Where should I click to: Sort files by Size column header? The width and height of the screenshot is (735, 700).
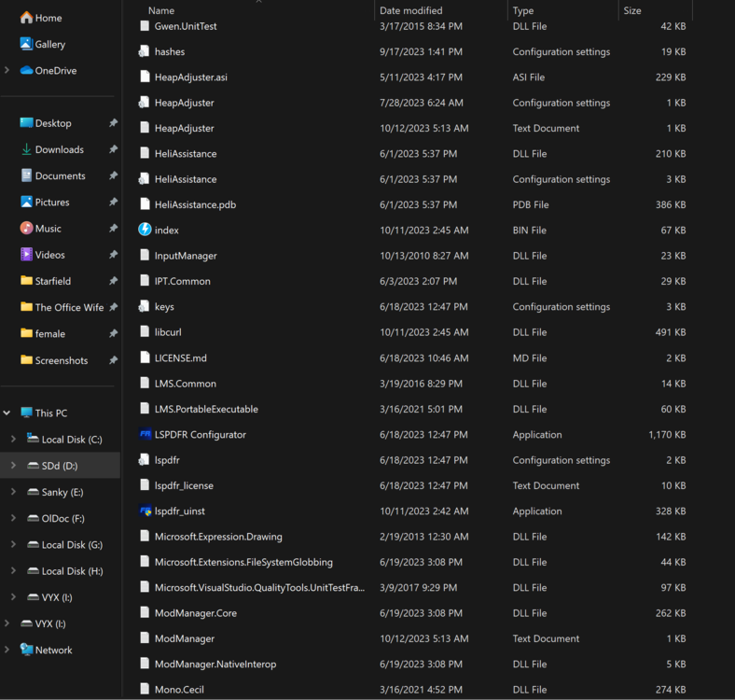631,10
